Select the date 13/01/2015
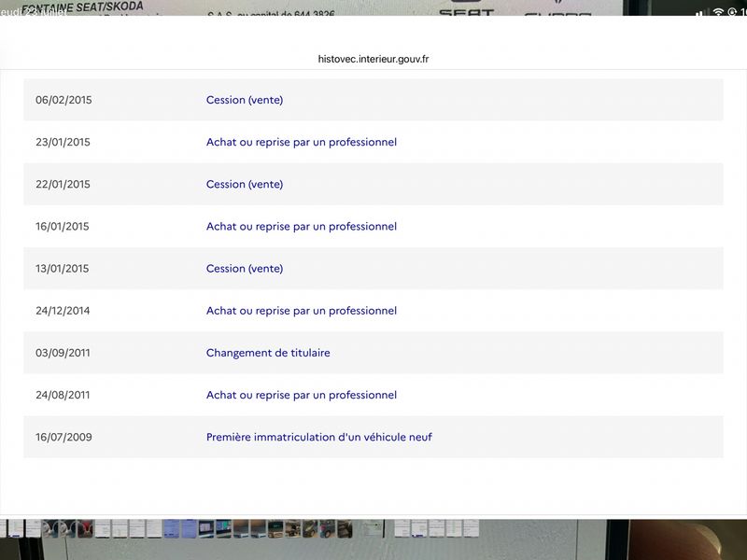Image resolution: width=747 pixels, height=560 pixels. (62, 269)
